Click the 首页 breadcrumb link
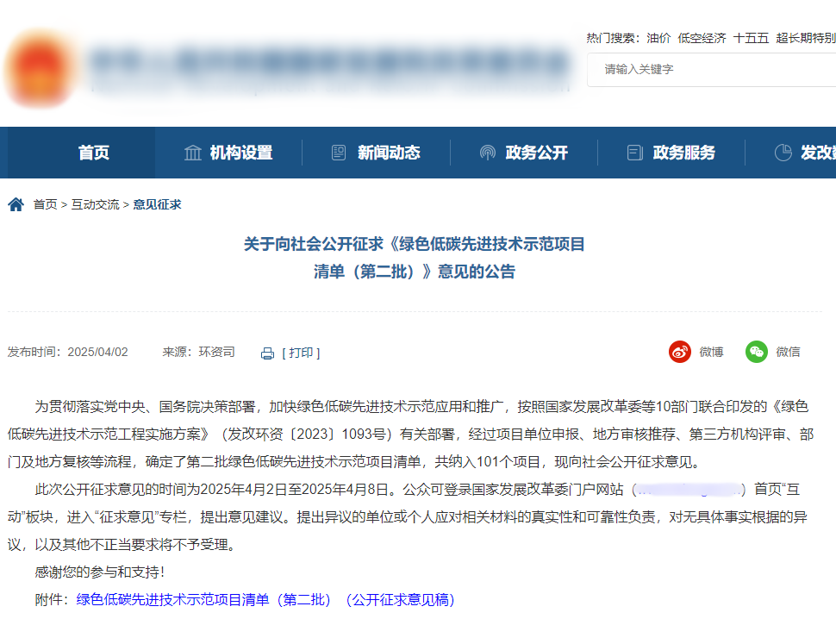 coord(46,204)
